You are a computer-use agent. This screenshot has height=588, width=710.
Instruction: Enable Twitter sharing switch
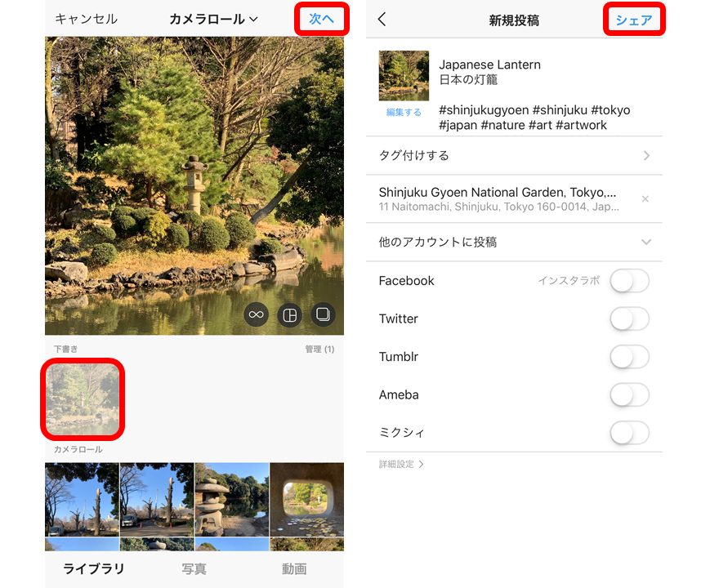tap(629, 318)
